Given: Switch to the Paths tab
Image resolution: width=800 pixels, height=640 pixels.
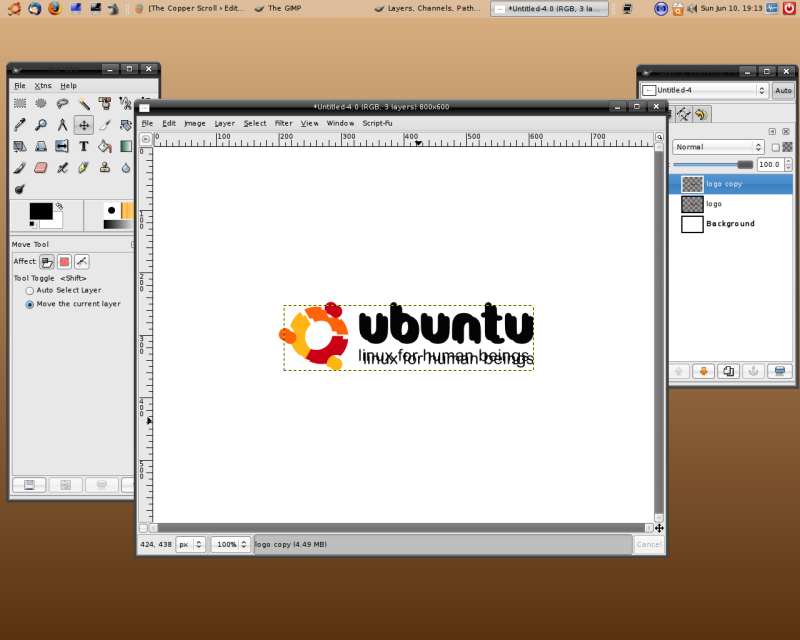Looking at the screenshot, I should pos(684,114).
